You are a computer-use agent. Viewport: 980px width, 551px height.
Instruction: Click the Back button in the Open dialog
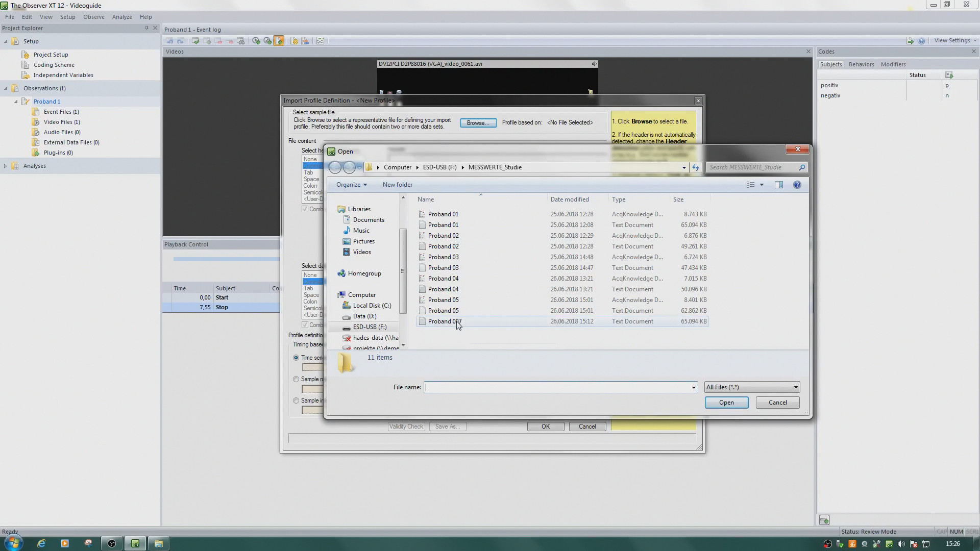point(335,167)
